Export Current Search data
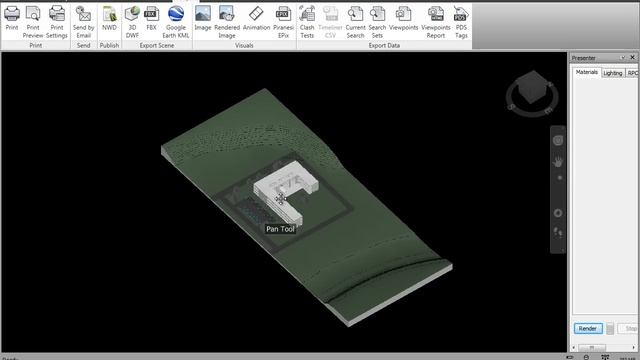Viewport: 640px width, 360px height. coord(356,22)
